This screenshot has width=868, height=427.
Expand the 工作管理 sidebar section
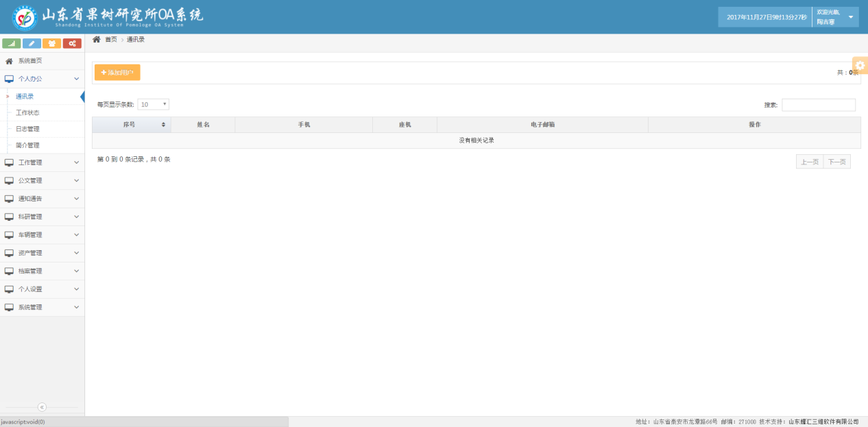(x=42, y=162)
